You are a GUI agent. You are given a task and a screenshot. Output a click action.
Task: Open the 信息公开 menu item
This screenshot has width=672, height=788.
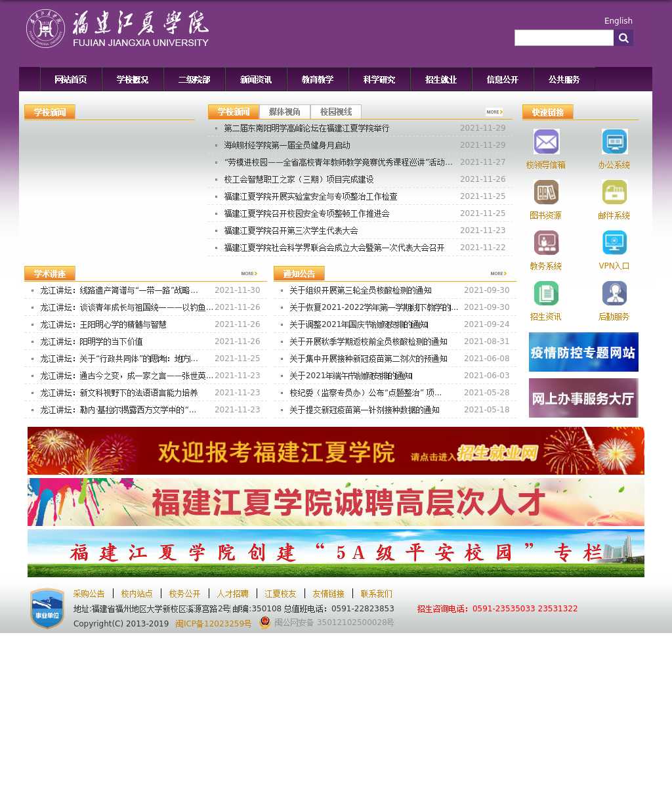pyautogui.click(x=503, y=79)
